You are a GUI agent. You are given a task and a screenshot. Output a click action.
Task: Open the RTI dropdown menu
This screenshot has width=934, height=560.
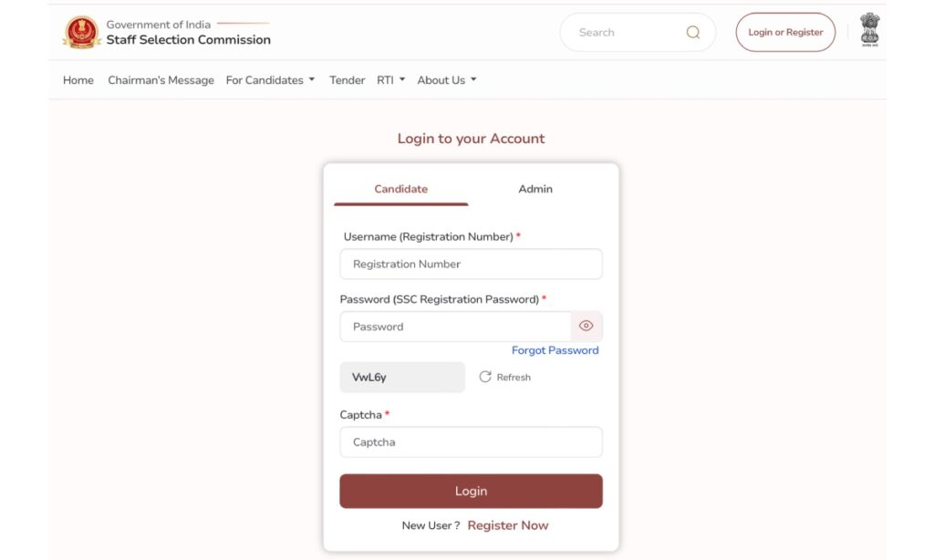tap(390, 80)
